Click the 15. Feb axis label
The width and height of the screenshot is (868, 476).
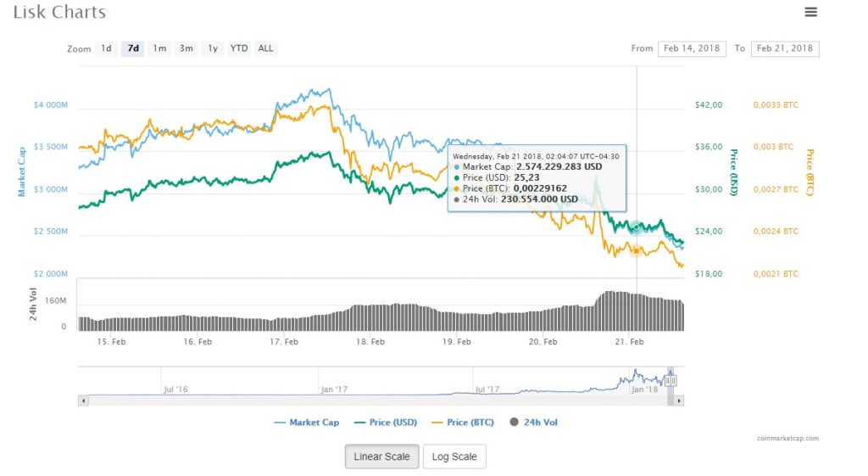click(x=111, y=342)
